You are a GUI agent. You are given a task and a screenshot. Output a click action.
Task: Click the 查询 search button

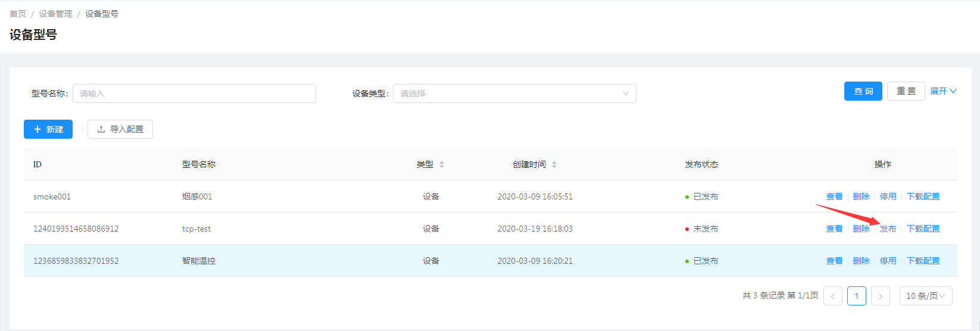tap(863, 91)
